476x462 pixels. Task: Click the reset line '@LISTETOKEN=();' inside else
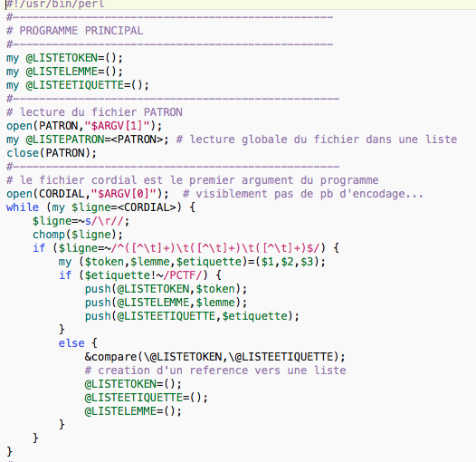click(x=133, y=384)
